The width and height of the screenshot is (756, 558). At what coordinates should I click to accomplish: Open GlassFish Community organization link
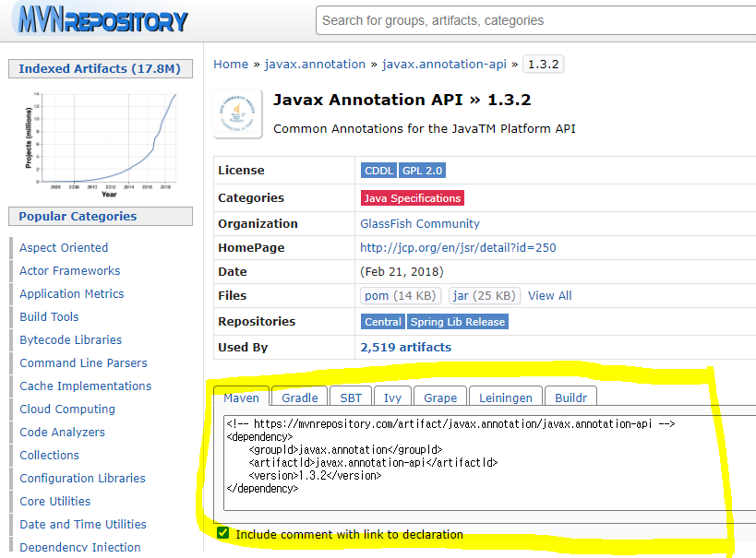pos(419,223)
